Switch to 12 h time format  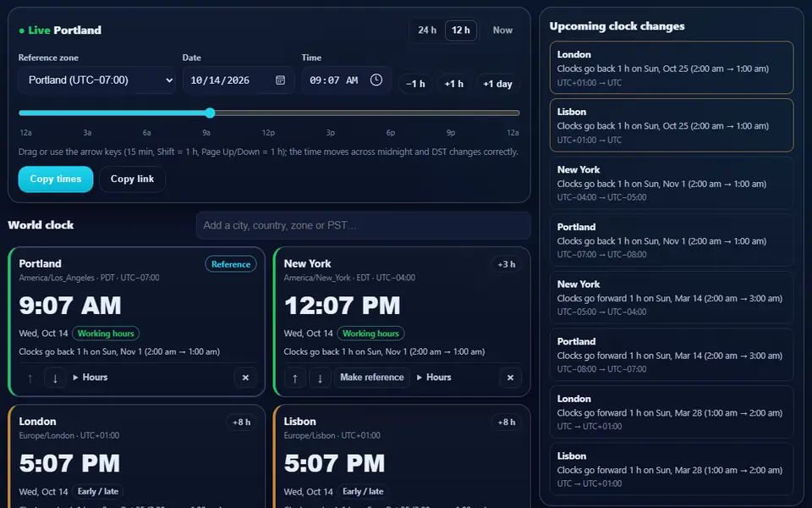[x=461, y=30]
